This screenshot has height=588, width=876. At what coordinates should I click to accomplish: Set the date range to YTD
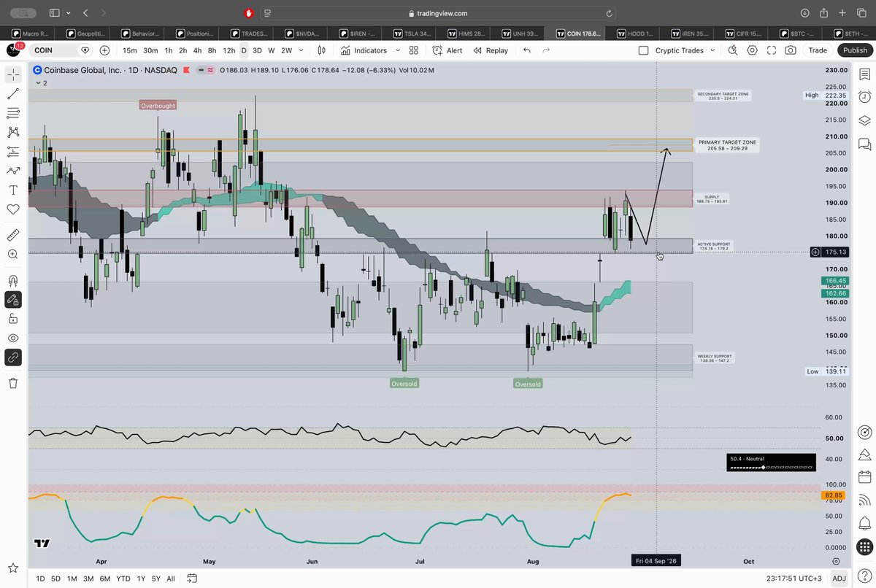tap(123, 579)
